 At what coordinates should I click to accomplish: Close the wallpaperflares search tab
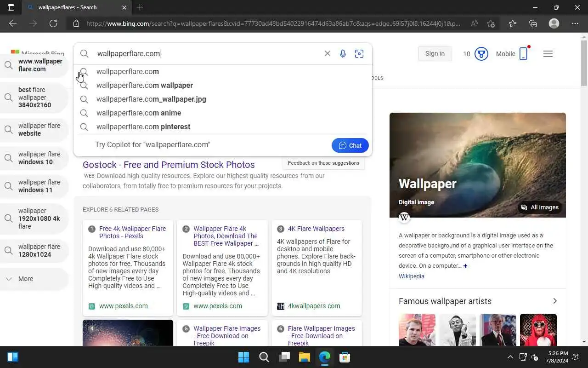(x=124, y=7)
